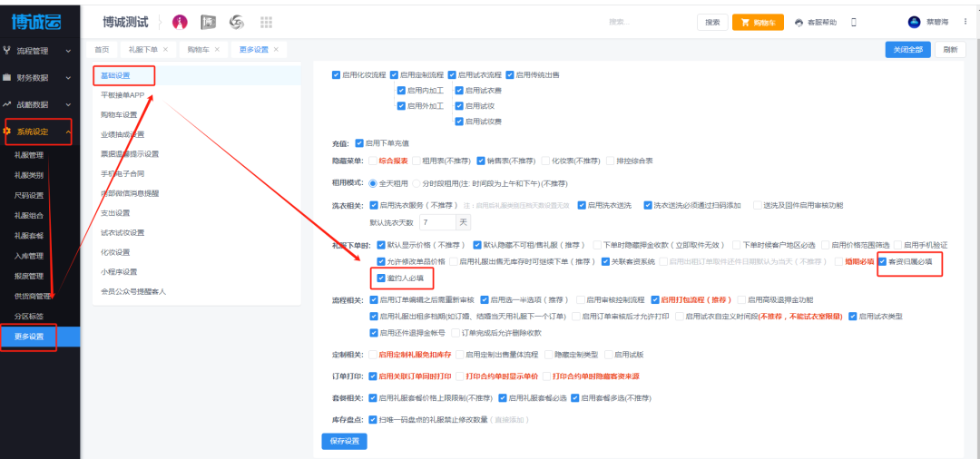Click the customer service headset icon
Image resolution: width=980 pixels, height=459 pixels.
coord(799,23)
